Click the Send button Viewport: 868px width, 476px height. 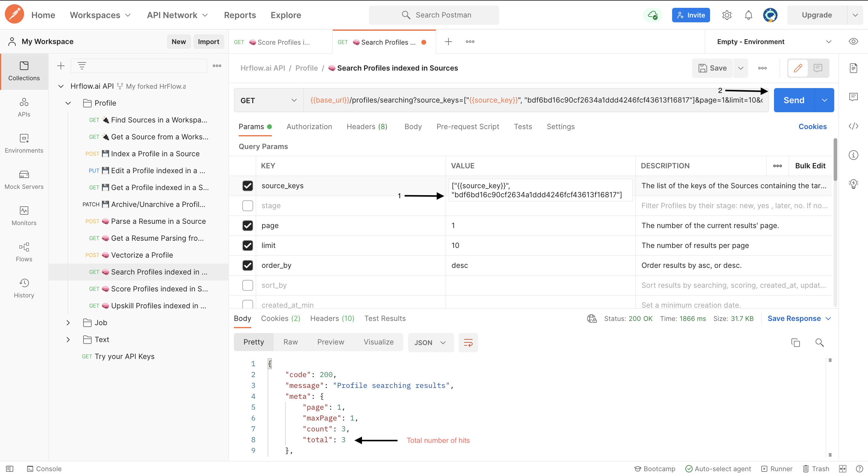click(794, 100)
